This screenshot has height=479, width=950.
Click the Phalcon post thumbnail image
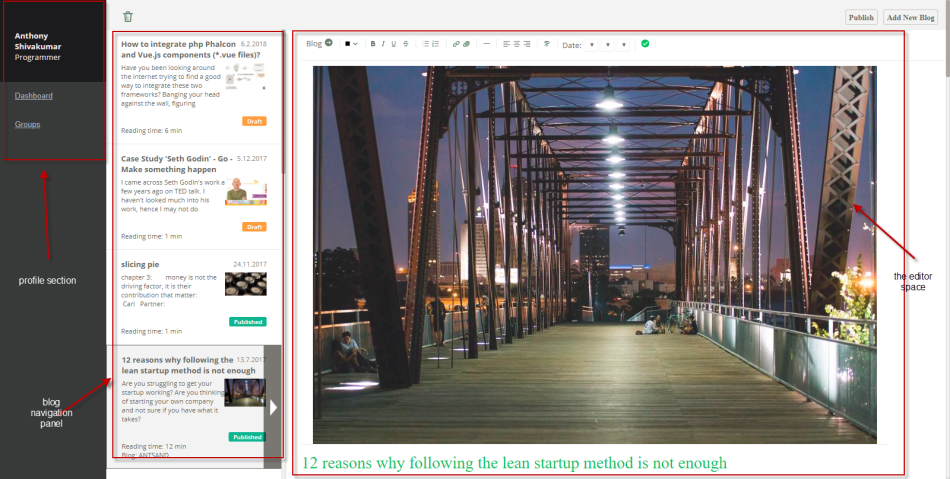click(x=245, y=76)
